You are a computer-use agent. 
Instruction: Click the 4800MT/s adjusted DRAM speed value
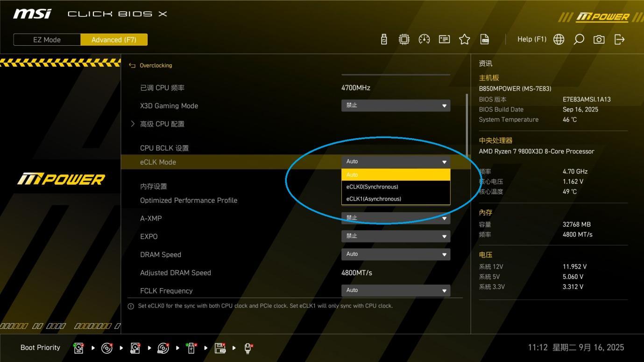point(357,273)
